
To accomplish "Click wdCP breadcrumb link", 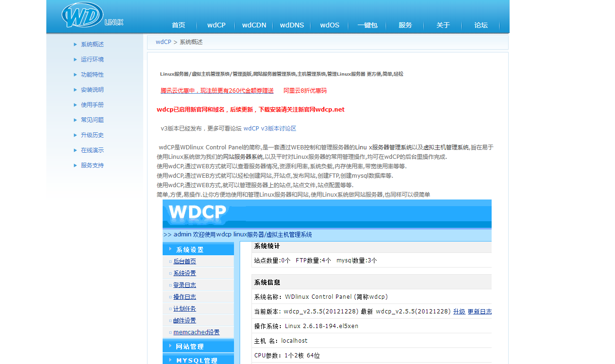I will 164,42.
